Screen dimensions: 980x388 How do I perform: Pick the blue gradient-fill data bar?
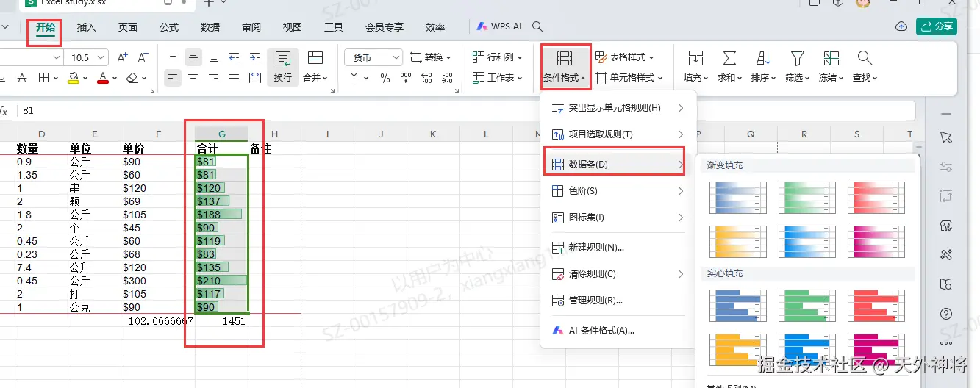pos(737,198)
